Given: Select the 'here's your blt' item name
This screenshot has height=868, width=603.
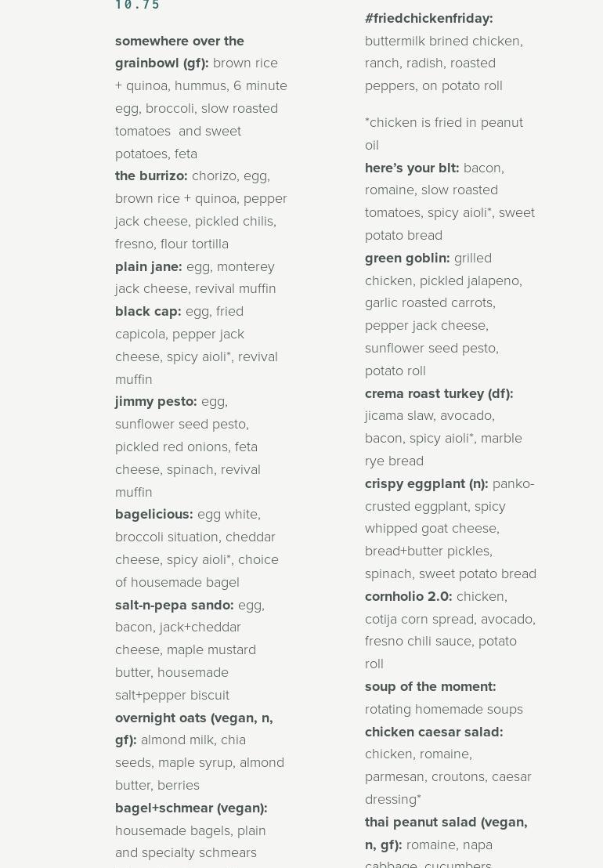Looking at the screenshot, I should 412,168.
